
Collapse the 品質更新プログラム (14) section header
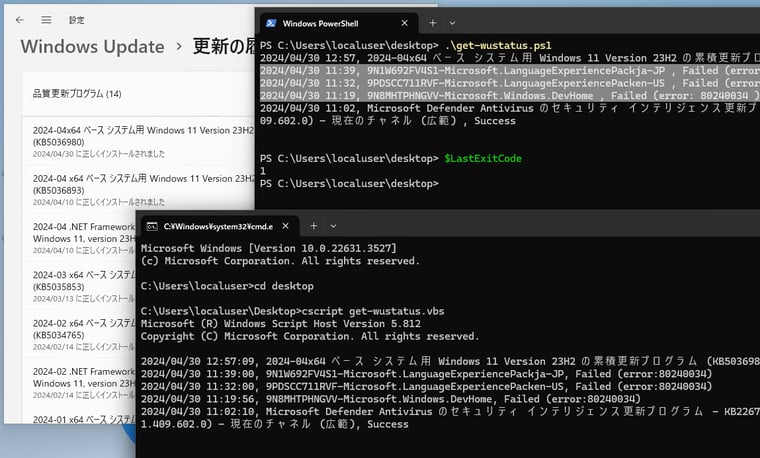[139, 94]
